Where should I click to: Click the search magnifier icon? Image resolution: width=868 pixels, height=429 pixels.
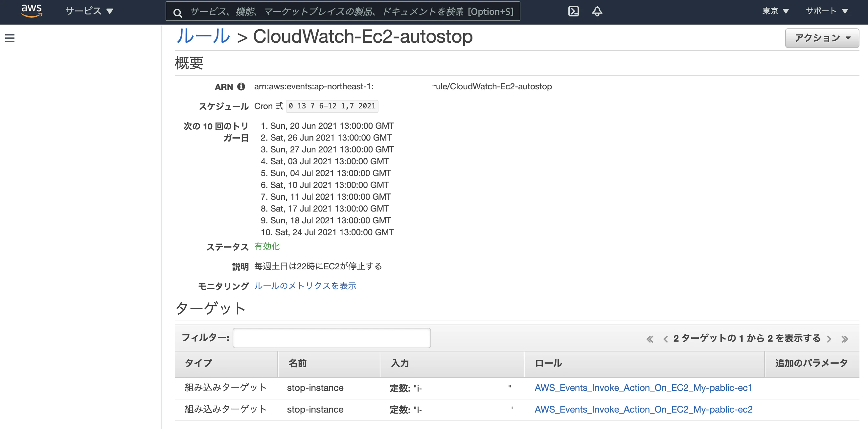178,13
